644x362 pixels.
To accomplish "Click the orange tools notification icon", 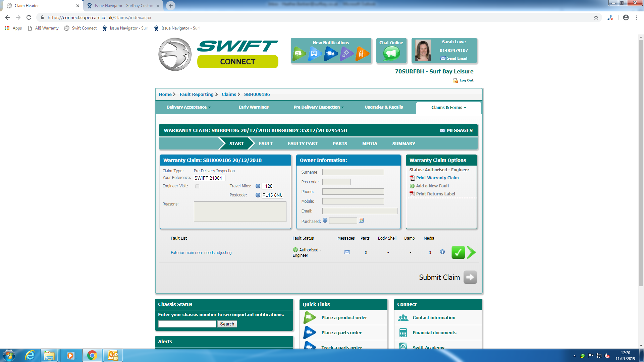I will click(x=361, y=53).
